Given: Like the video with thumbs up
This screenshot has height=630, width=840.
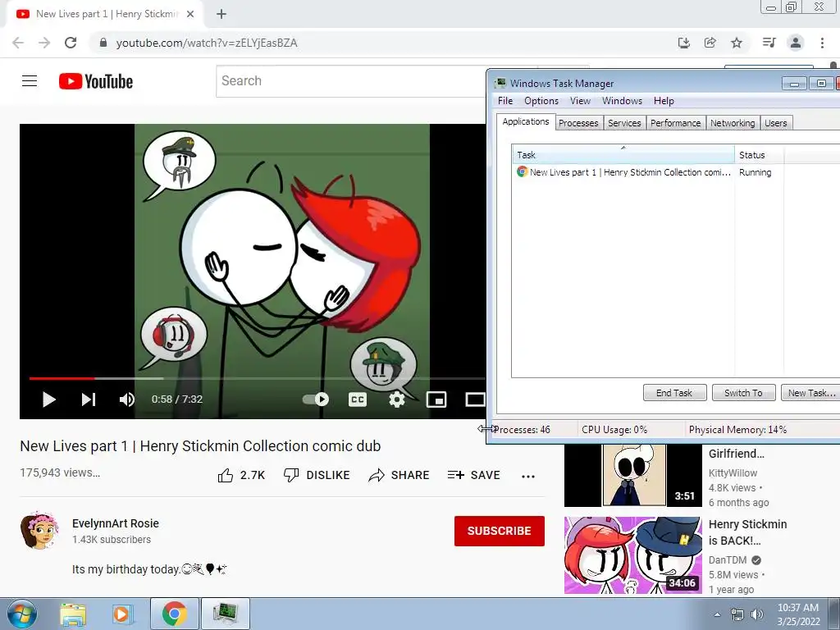Looking at the screenshot, I should [x=242, y=475].
